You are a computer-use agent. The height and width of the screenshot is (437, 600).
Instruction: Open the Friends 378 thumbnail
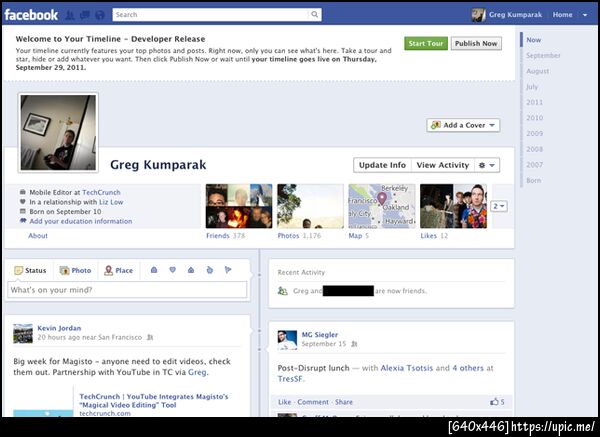coord(239,206)
